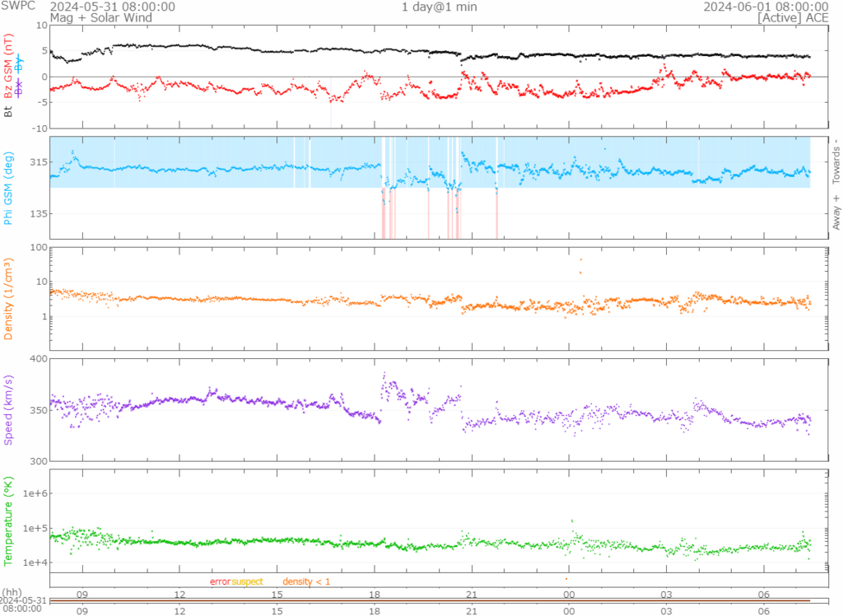Click the Temperature (°K) axis label
This screenshot has width=843, height=616.
point(9,519)
